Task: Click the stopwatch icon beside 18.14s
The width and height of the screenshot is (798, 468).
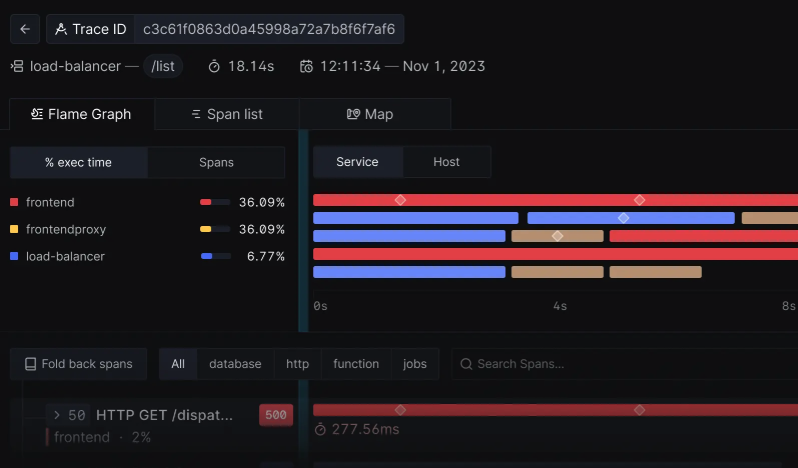Action: [214, 66]
